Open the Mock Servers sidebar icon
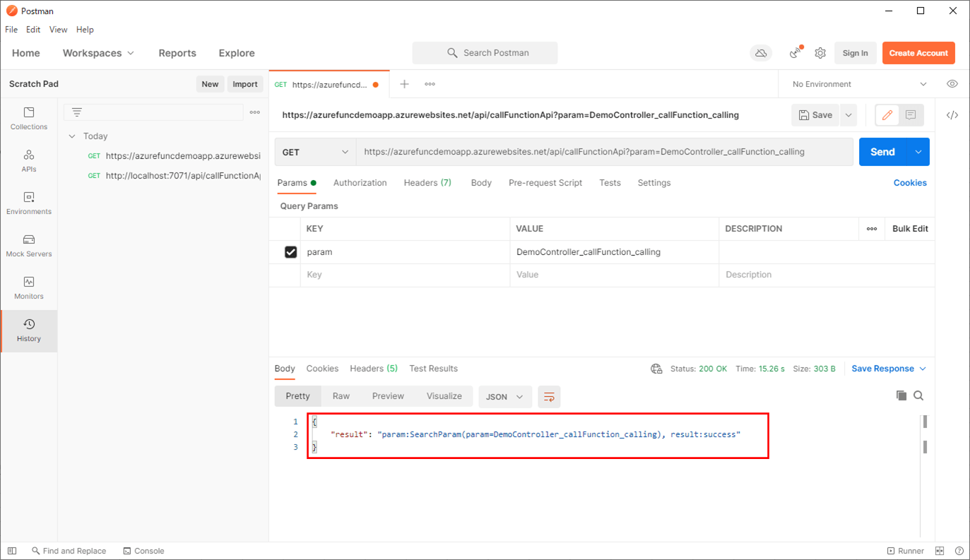 29,246
